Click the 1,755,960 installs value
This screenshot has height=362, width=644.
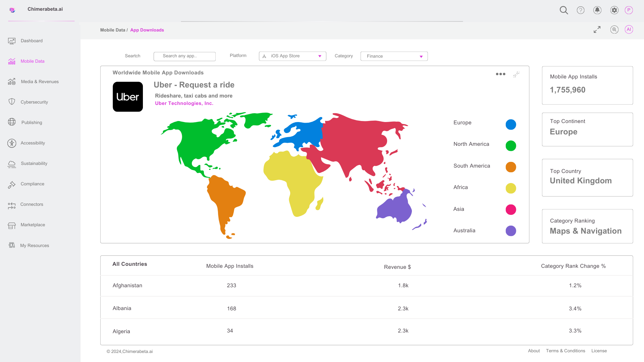coord(568,90)
